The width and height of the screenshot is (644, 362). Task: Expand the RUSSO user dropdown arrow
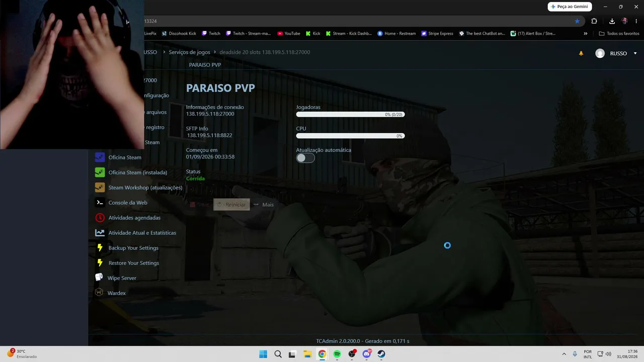635,53
